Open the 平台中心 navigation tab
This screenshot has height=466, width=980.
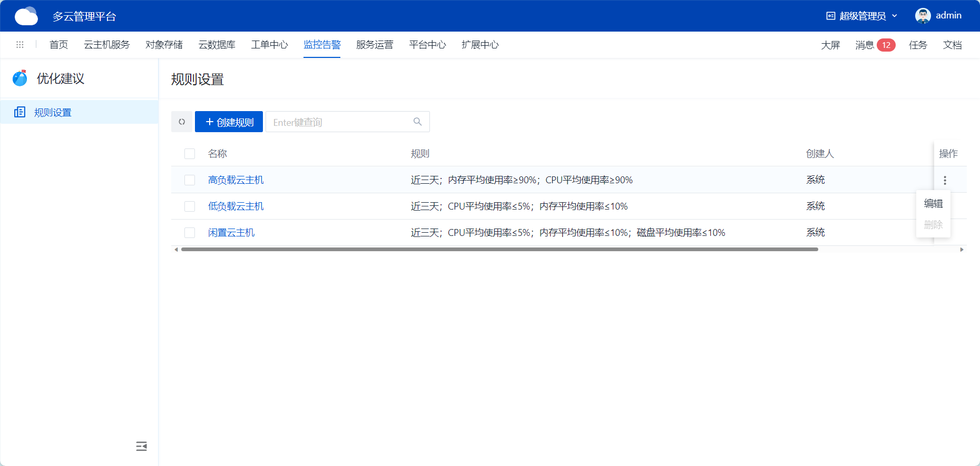point(427,45)
